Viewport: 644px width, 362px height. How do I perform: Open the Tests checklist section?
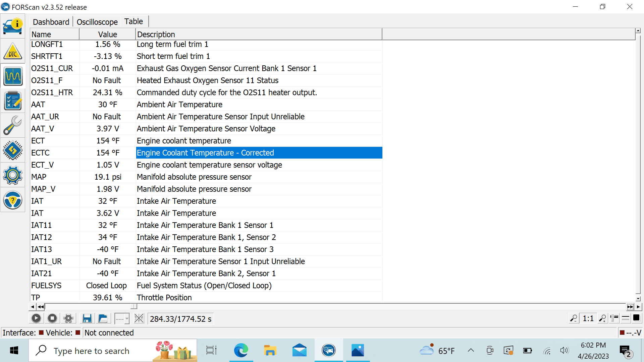pyautogui.click(x=13, y=101)
